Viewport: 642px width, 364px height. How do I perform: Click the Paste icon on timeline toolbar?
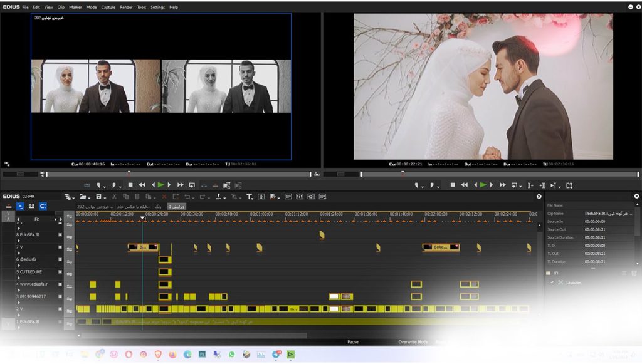coord(137,197)
